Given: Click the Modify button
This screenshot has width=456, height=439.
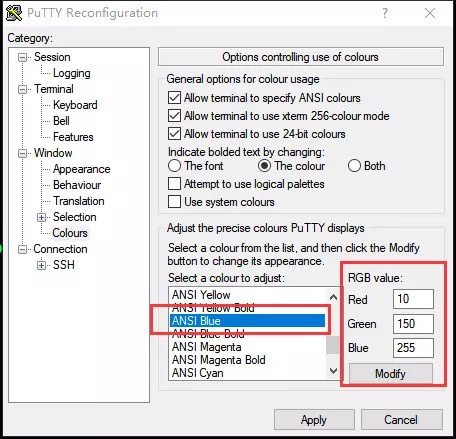Looking at the screenshot, I should [391, 374].
